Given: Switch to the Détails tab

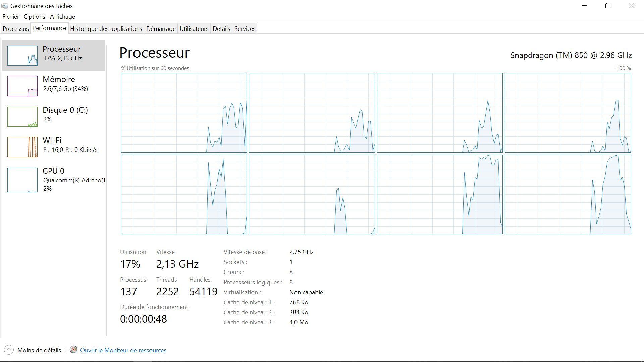Looking at the screenshot, I should pos(221,29).
